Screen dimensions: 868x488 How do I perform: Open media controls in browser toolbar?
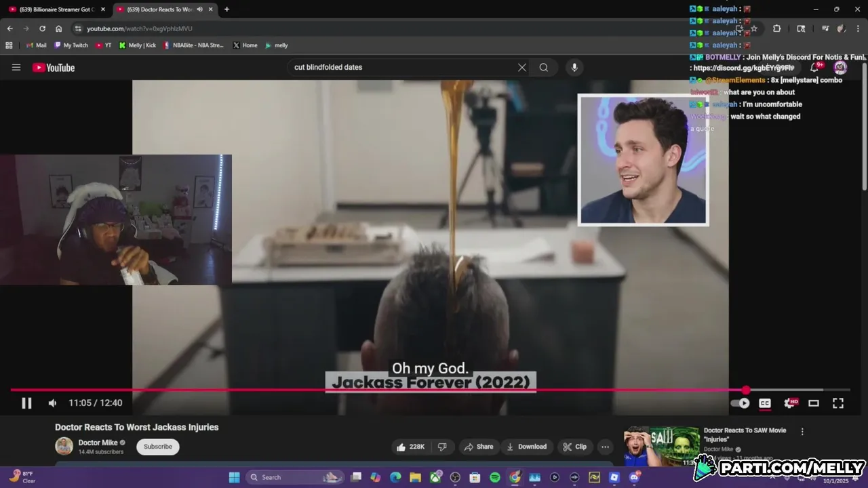point(825,28)
